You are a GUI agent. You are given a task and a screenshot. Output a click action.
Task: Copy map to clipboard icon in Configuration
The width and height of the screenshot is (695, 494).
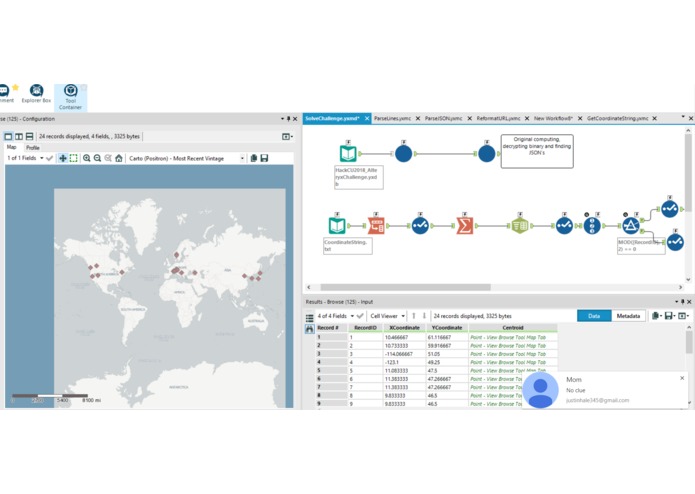point(254,158)
